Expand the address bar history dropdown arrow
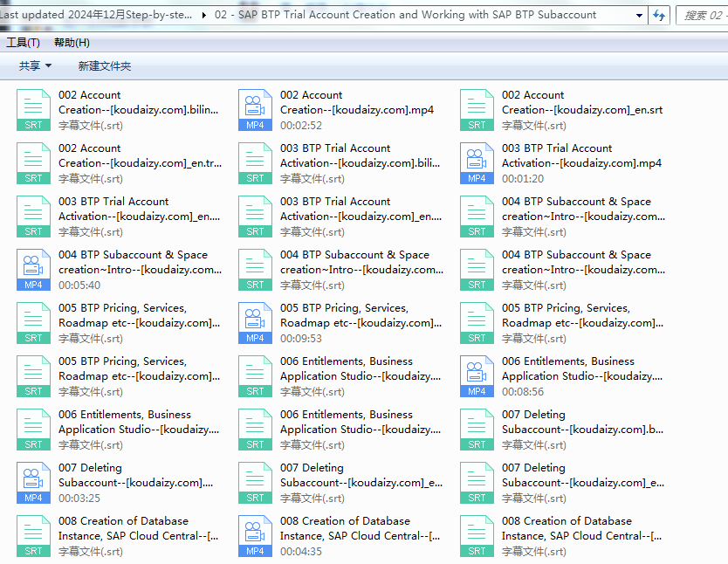The width and height of the screenshot is (728, 564). coord(640,15)
